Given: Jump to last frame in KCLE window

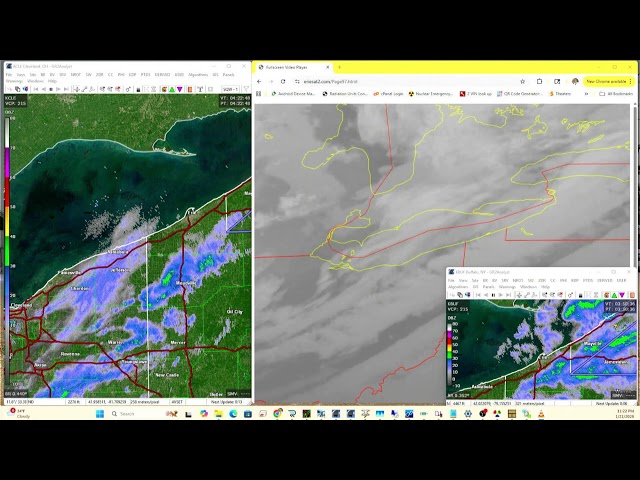Looking at the screenshot, I should coord(66,89).
